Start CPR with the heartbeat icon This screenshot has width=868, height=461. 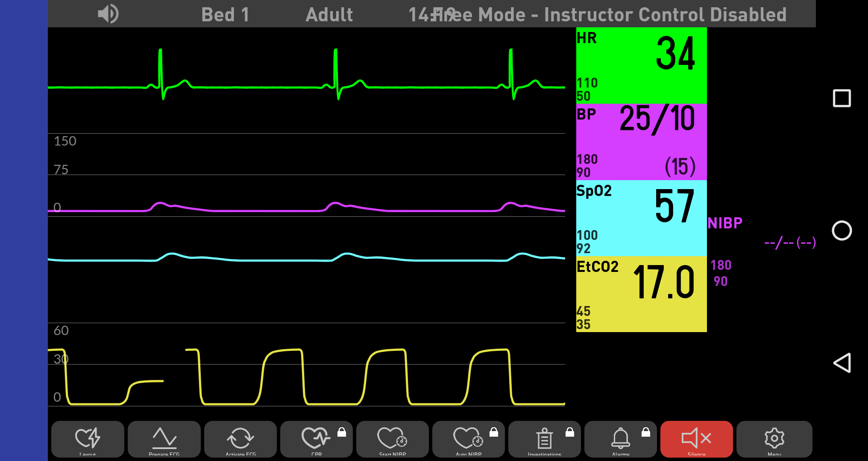(316, 438)
